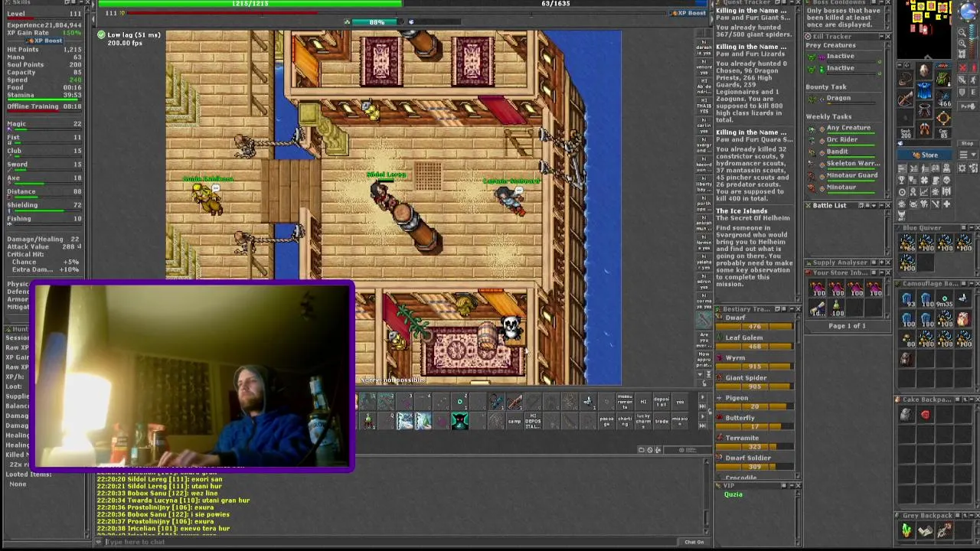Click Quzia in the VIP list
Viewport: 980px width, 551px height.
733,494
